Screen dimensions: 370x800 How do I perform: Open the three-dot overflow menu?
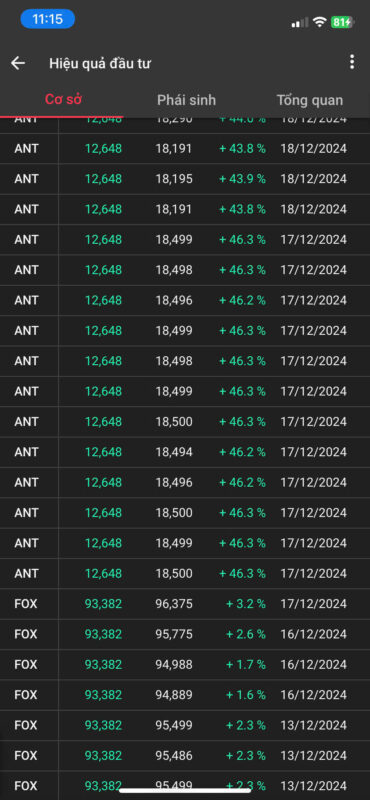point(352,62)
